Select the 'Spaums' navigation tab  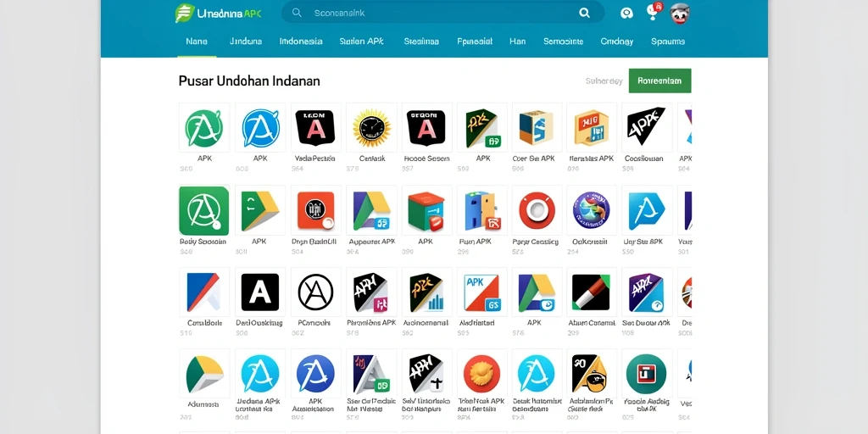point(668,42)
